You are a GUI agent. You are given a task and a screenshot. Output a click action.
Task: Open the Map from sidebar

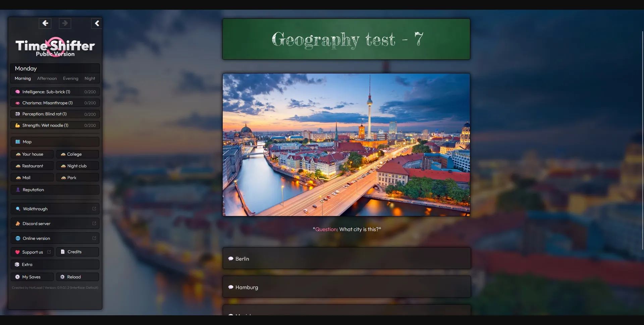coord(55,142)
